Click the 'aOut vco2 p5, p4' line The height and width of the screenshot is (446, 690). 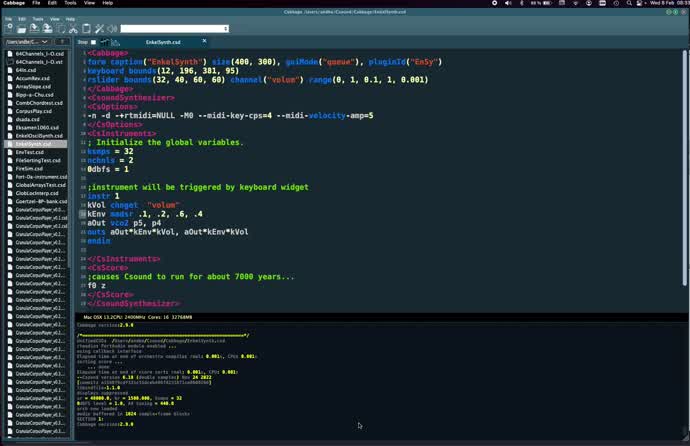(x=124, y=223)
